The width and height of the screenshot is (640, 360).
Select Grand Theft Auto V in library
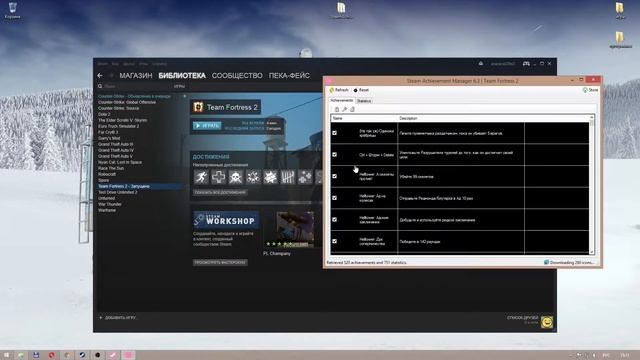115,156
